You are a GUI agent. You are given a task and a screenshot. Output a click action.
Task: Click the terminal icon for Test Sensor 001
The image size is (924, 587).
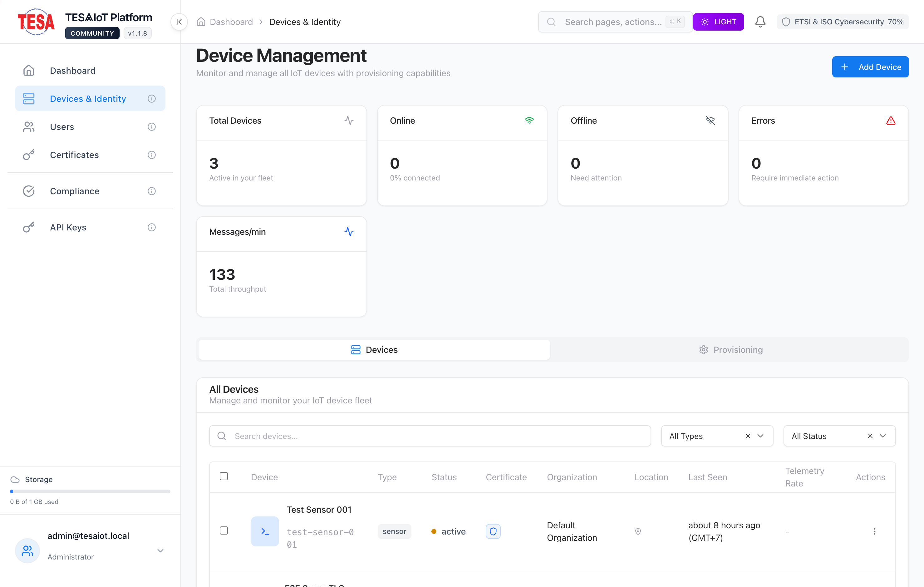(x=265, y=531)
